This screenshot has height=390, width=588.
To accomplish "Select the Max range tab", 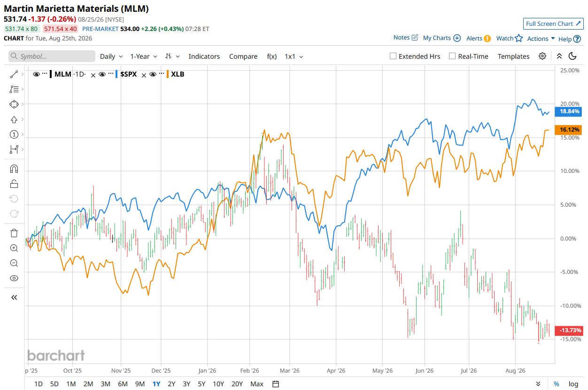I will tap(257, 384).
